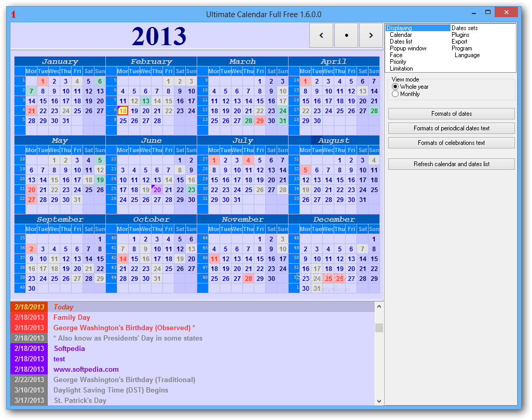Image resolution: width=532 pixels, height=420 pixels.
Task: Select Face settings item
Action: (396, 55)
